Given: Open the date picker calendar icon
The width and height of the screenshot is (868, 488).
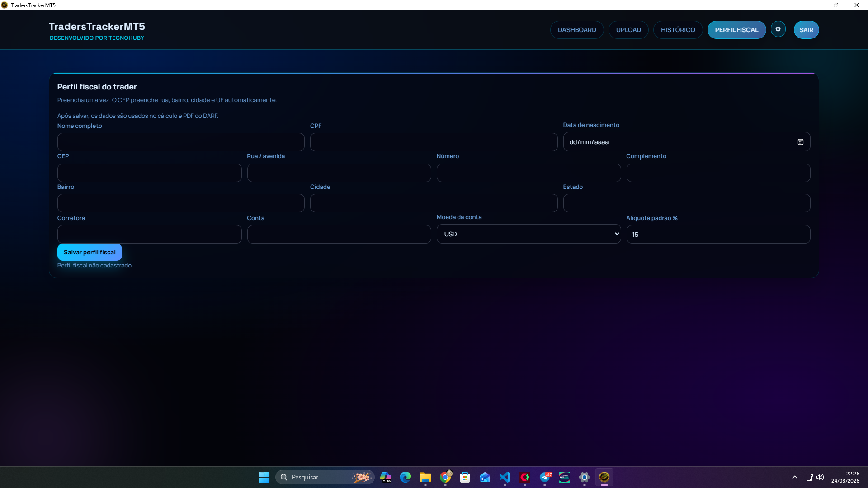Looking at the screenshot, I should tap(800, 142).
